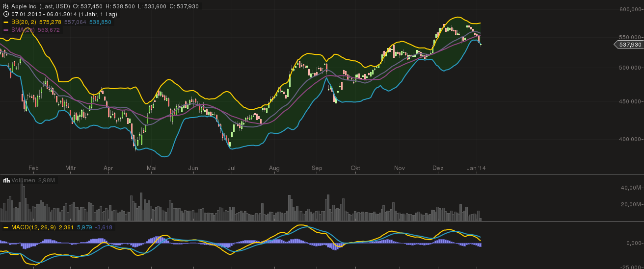Viewport: 644px width, 269px height.
Task: Click the upper band value 575,278
Action: click(x=51, y=22)
